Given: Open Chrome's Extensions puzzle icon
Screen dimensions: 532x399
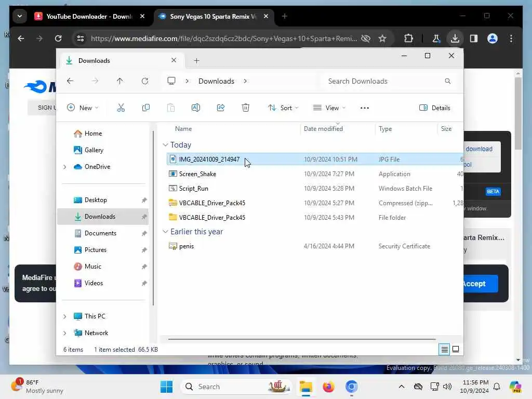Looking at the screenshot, I should click(x=408, y=38).
